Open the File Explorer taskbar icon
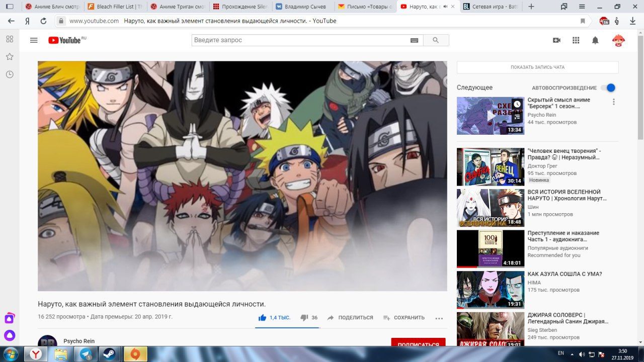 (x=60, y=354)
